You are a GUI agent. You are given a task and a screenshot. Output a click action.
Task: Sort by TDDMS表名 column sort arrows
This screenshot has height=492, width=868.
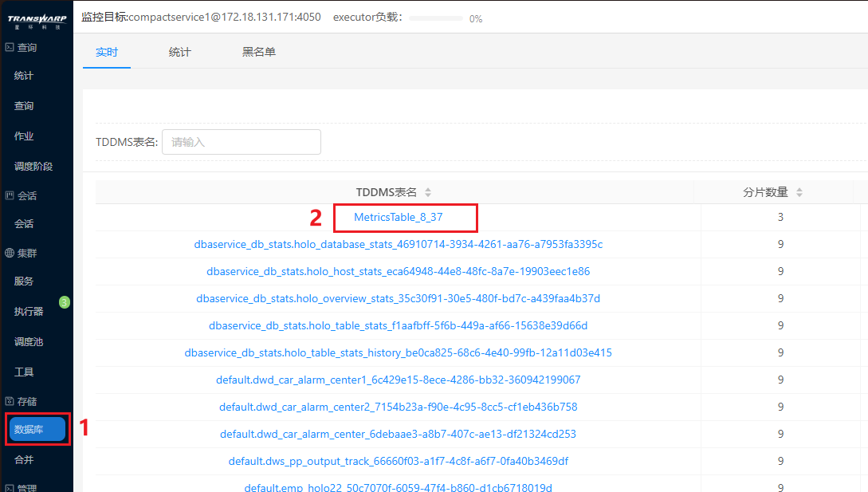pyautogui.click(x=427, y=192)
